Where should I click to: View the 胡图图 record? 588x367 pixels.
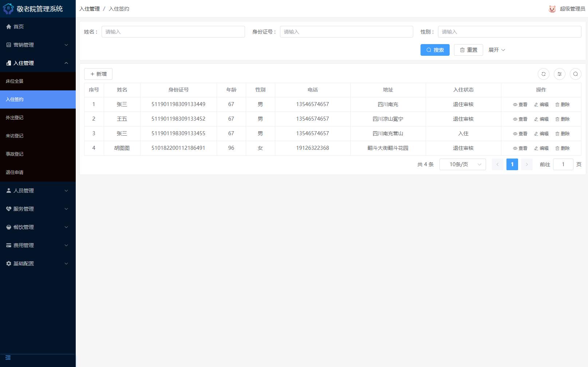pos(520,148)
